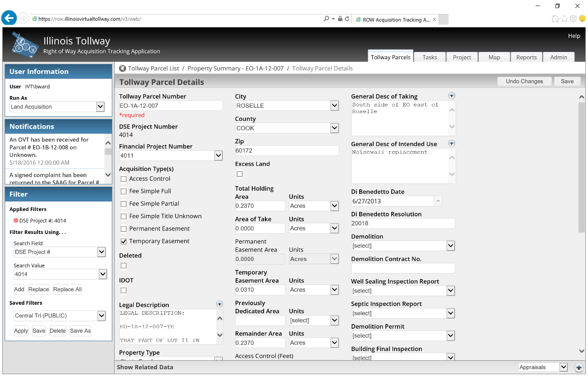Viewport: 588px width, 376px height.
Task: Expand the Run As Land Acquisition dropdown
Action: [x=100, y=107]
